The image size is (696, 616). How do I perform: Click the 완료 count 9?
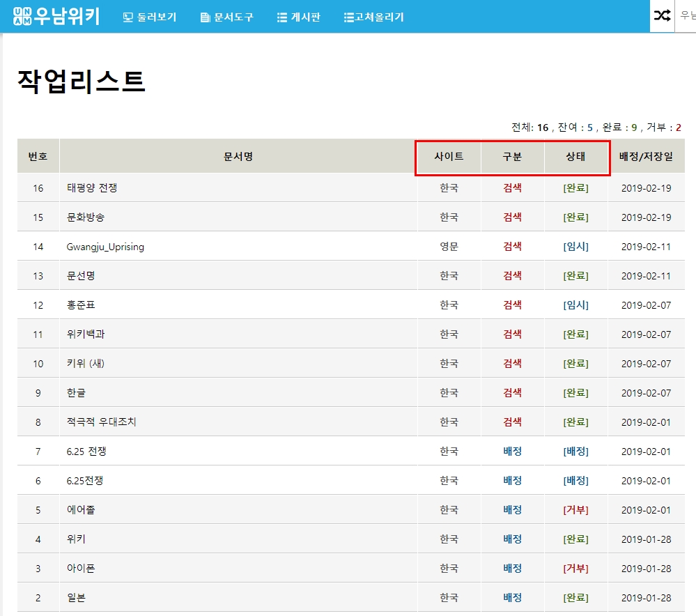(x=634, y=128)
